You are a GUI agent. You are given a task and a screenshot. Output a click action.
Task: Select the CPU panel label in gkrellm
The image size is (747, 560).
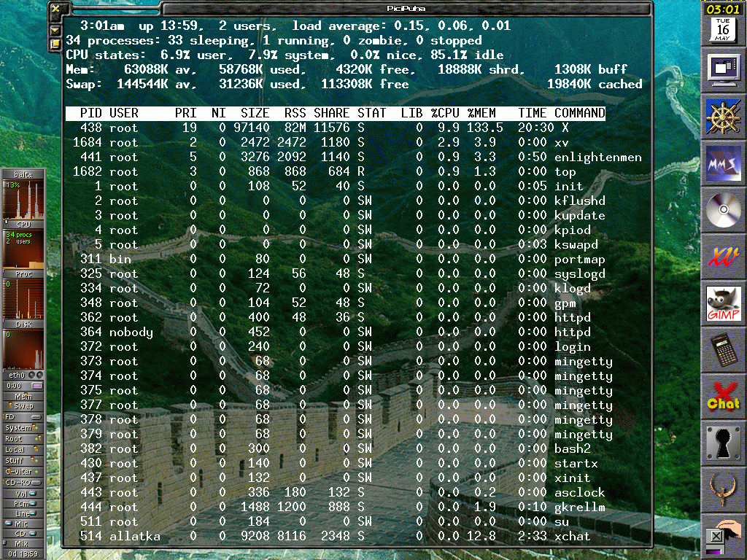23,225
